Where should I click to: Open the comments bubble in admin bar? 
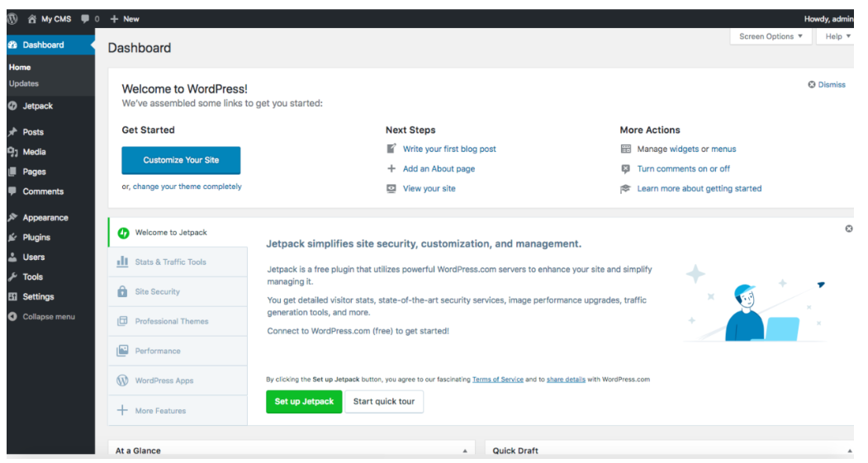(85, 19)
